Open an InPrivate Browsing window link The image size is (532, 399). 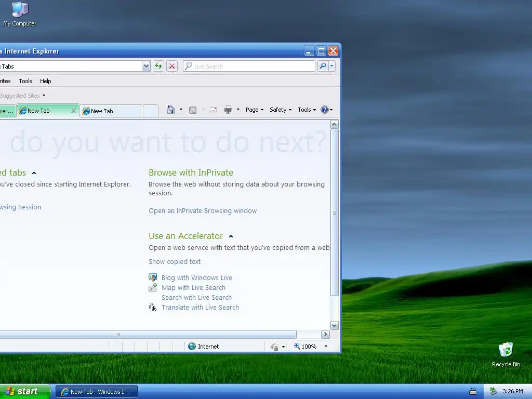(x=203, y=211)
